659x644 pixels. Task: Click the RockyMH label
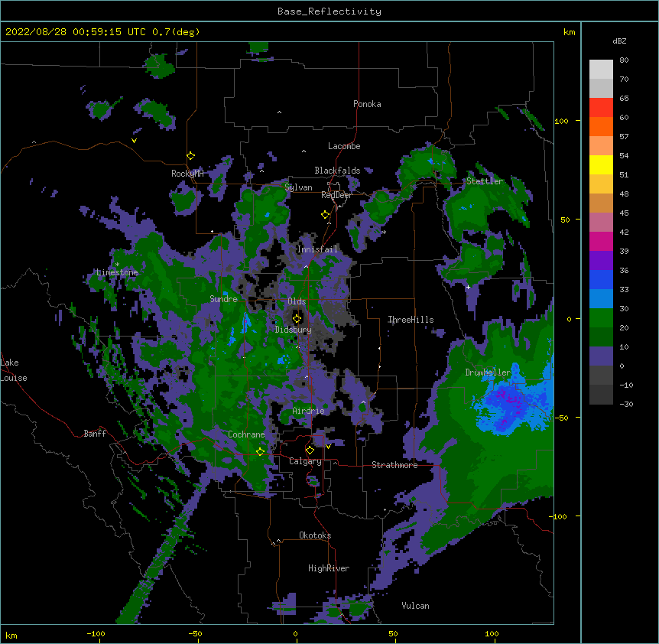(187, 174)
